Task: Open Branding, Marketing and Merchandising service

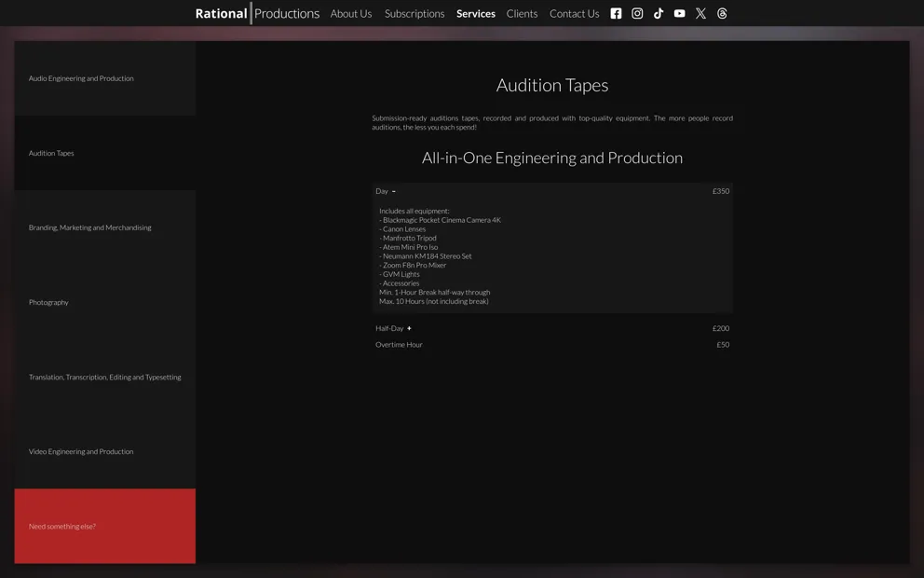Action: [x=104, y=227]
